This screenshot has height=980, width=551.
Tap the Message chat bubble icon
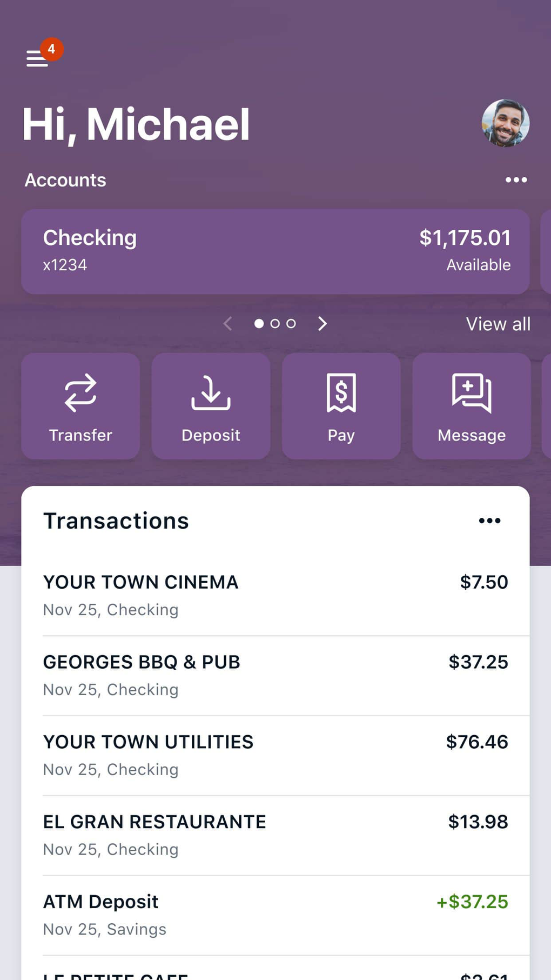[x=472, y=393]
